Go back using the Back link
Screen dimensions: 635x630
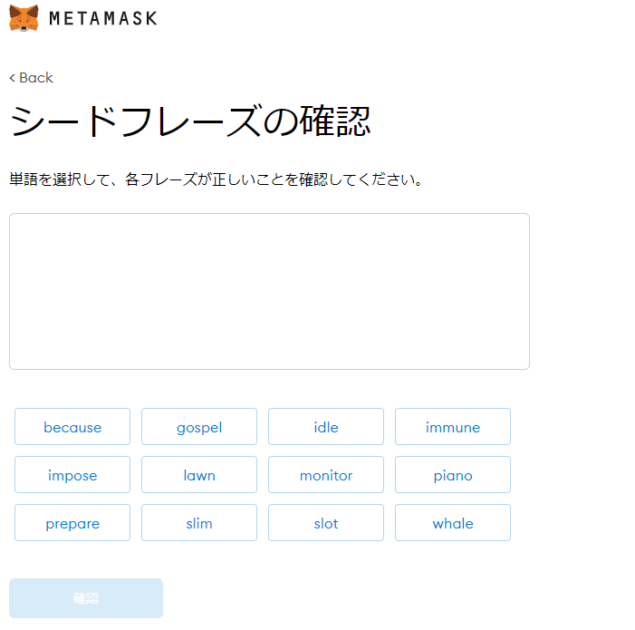[x=31, y=77]
